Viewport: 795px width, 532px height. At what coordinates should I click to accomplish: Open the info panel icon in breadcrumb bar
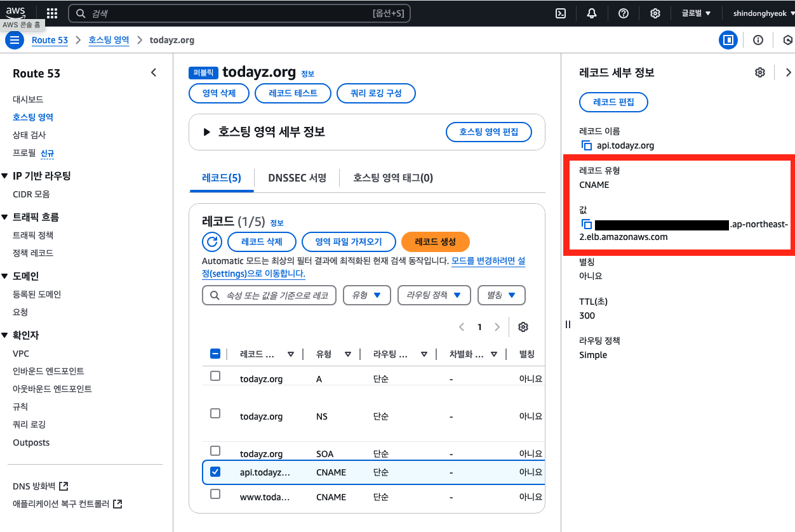[758, 40]
